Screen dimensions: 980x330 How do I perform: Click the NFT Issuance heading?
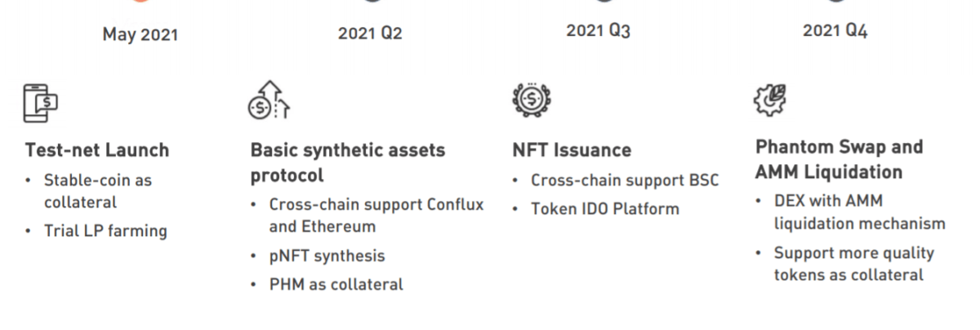(x=572, y=150)
